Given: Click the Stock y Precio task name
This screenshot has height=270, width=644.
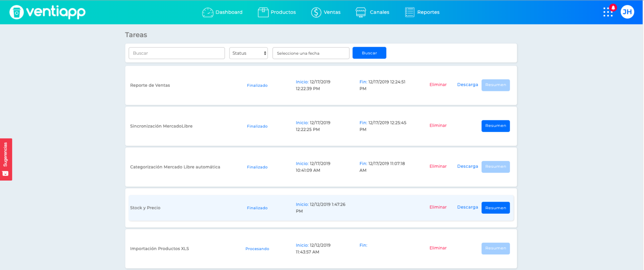Looking at the screenshot, I should [x=145, y=208].
